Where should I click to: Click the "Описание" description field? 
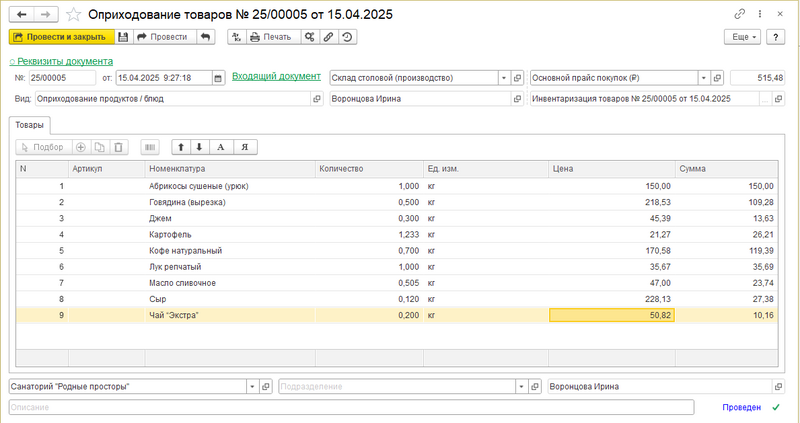pos(350,407)
